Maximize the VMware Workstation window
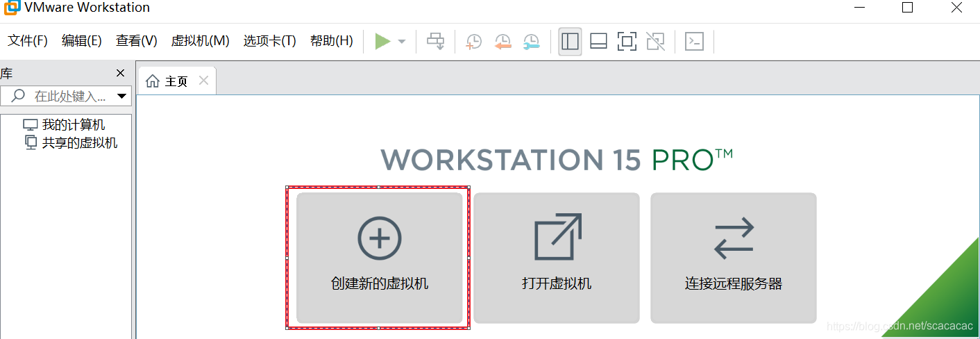The height and width of the screenshot is (339, 980). 907,8
